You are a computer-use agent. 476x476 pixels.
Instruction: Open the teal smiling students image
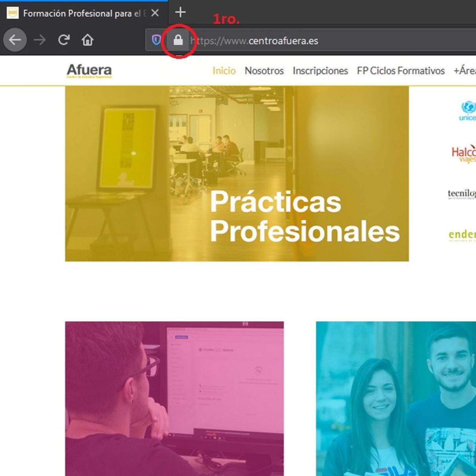396,398
